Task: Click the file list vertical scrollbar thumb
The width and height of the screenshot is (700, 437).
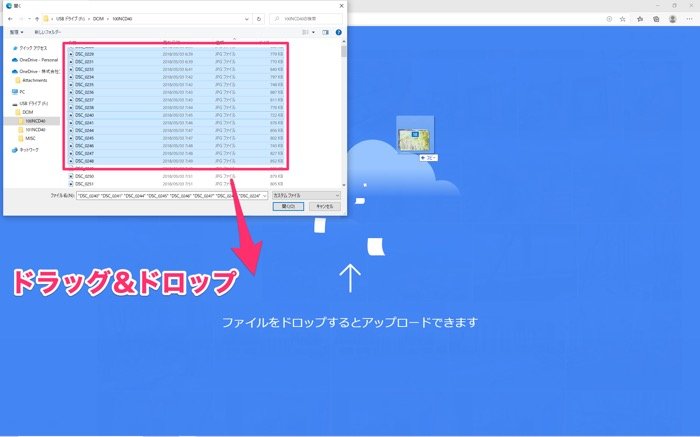Action: 344,51
